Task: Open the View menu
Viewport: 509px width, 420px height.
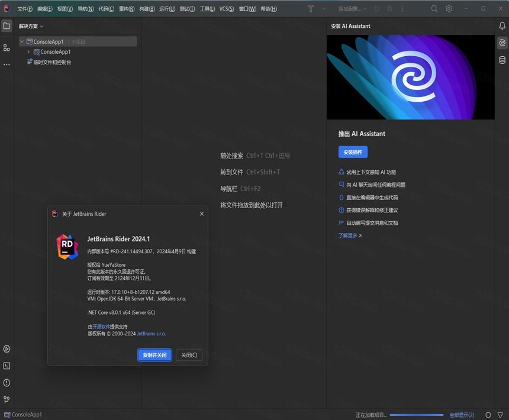Action: (x=65, y=9)
